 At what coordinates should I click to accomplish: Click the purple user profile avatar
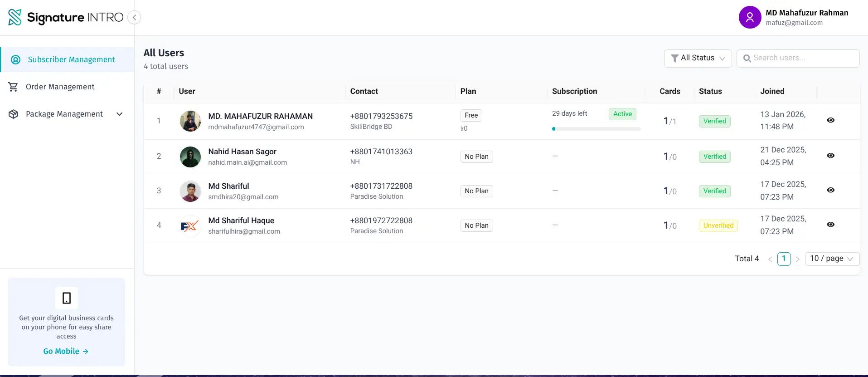750,17
